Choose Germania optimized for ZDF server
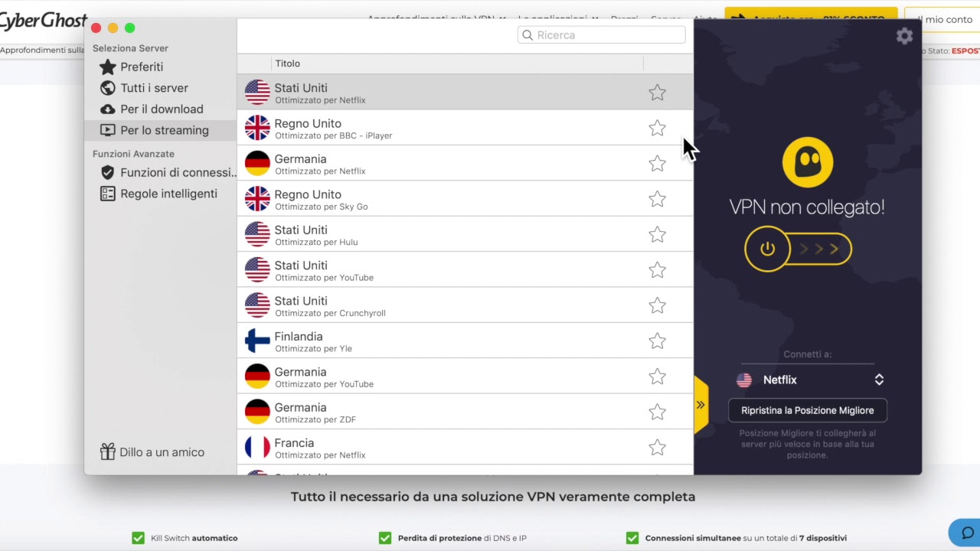Image resolution: width=980 pixels, height=551 pixels. [x=465, y=412]
